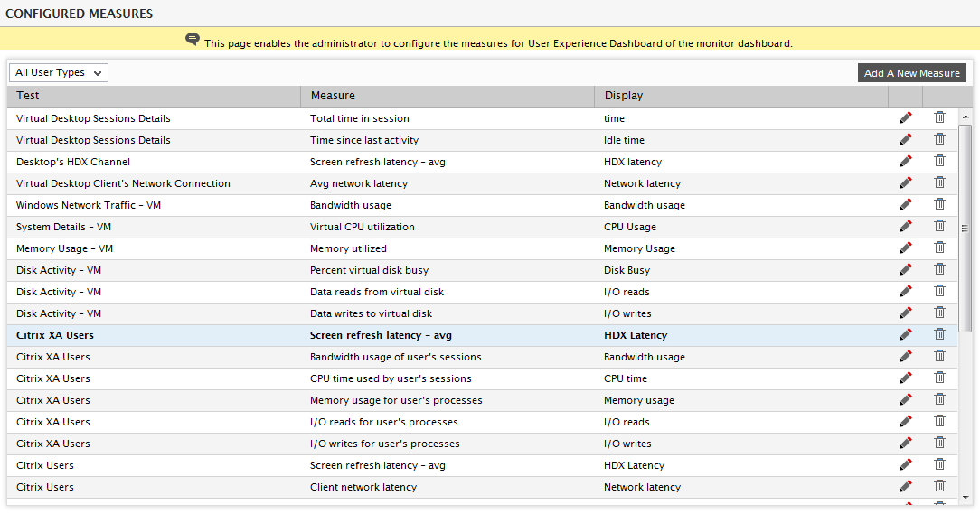The height and width of the screenshot is (514, 980).
Task: Delete the Memory utilized measure
Action: [939, 248]
